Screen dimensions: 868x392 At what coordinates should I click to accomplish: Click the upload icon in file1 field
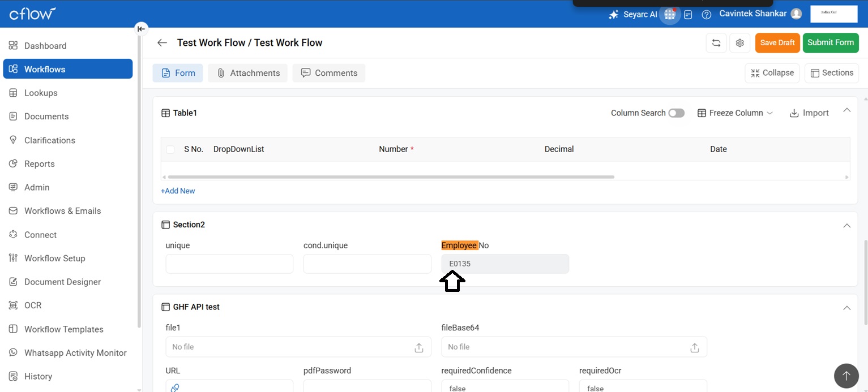[x=419, y=347]
